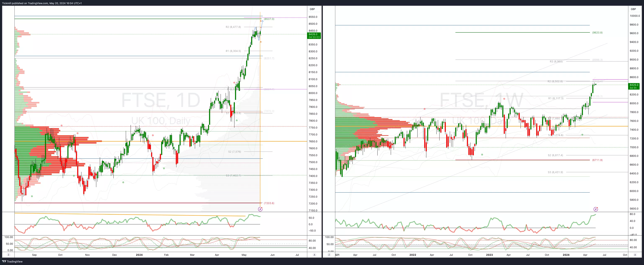Click 8550.0 on daily price scale

point(313,17)
